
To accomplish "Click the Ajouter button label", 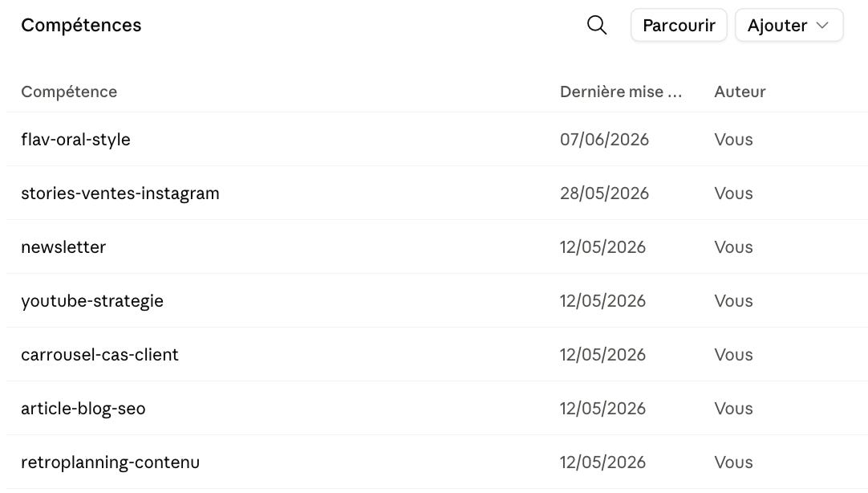I will coord(777,26).
